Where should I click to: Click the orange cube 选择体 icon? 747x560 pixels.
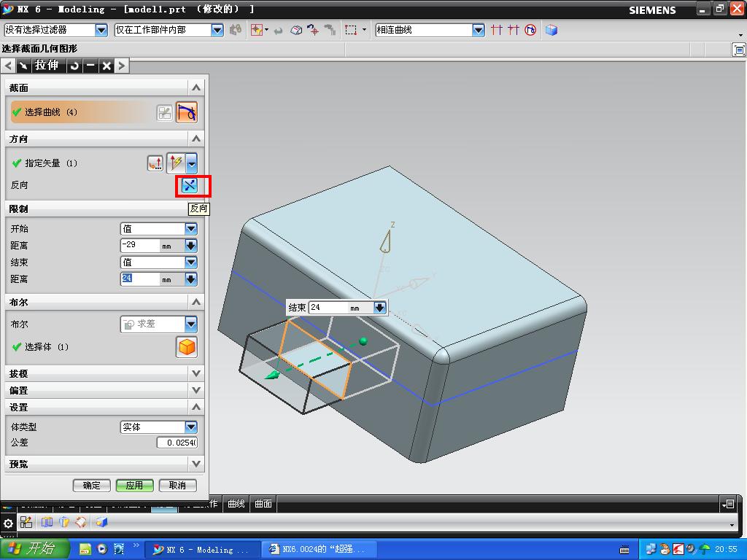point(187,346)
